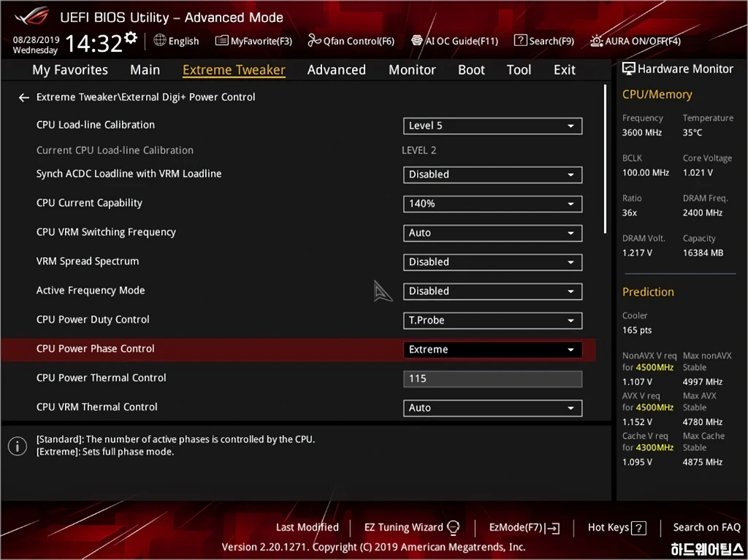
Task: Click the EzMode exit arrow icon
Action: coord(554,528)
